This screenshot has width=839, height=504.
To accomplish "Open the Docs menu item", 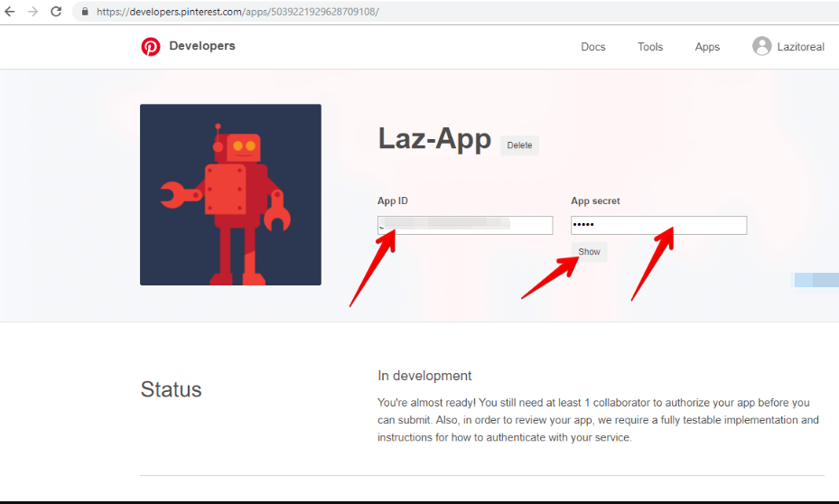I will [x=592, y=47].
